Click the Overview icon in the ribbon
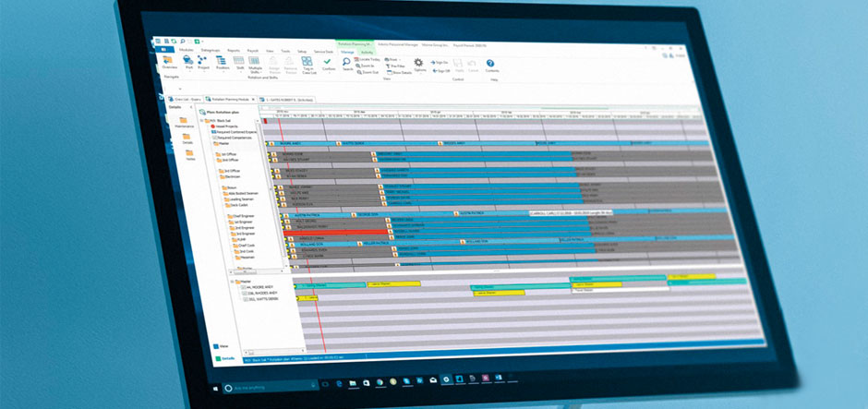Screen dimensions: 868x409 click(x=170, y=62)
